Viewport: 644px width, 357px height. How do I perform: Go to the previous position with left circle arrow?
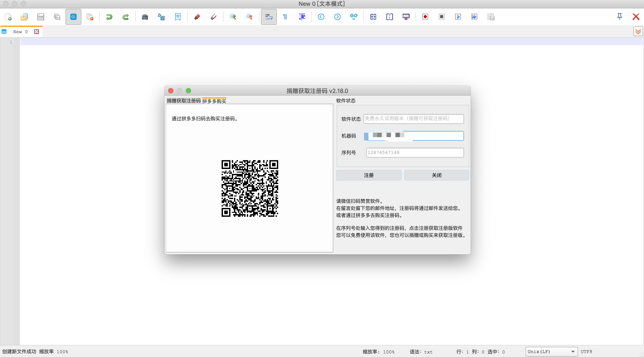321,17
